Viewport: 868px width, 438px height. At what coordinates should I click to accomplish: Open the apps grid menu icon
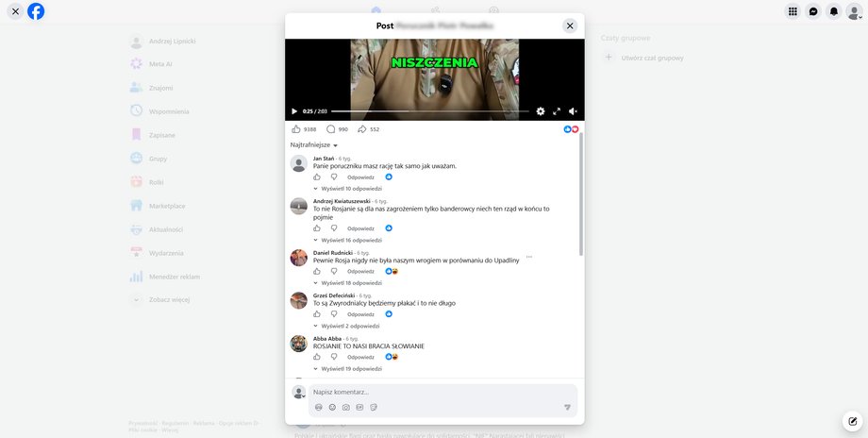(x=793, y=11)
